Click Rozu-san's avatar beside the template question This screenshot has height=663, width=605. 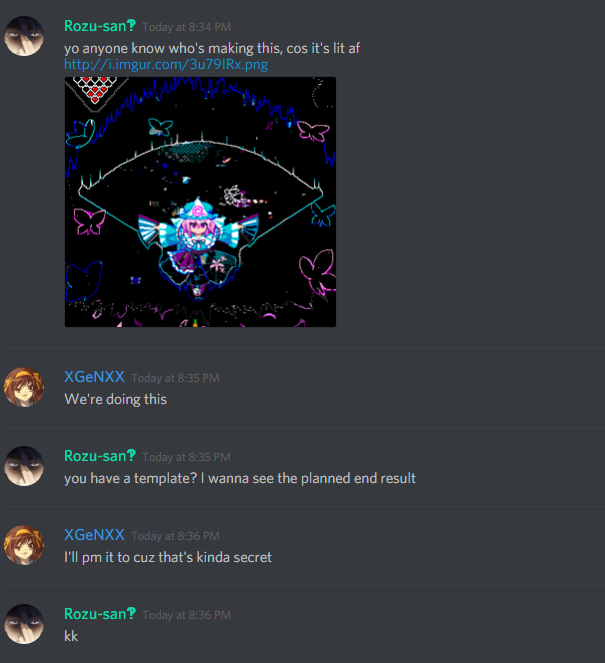click(x=24, y=466)
